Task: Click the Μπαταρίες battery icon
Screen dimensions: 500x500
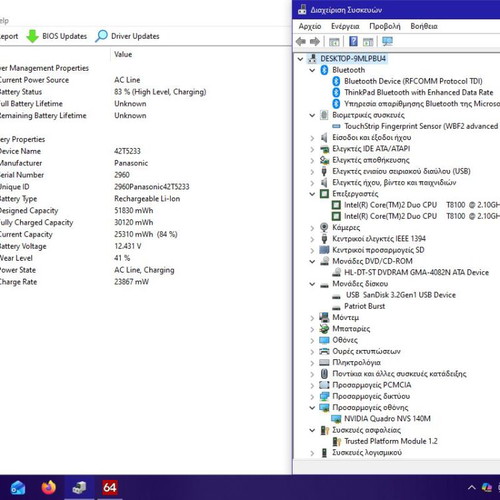Action: coord(324,329)
